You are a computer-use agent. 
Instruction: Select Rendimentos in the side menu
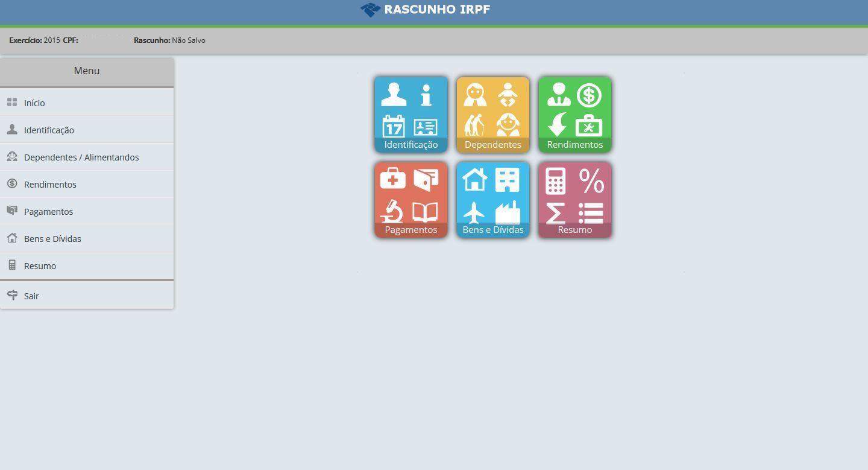(87, 184)
